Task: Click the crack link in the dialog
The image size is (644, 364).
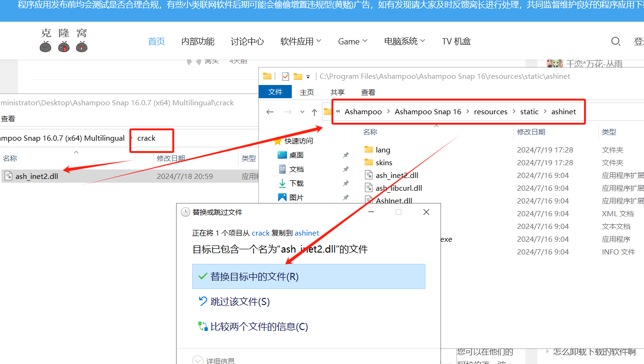Action: click(x=261, y=233)
